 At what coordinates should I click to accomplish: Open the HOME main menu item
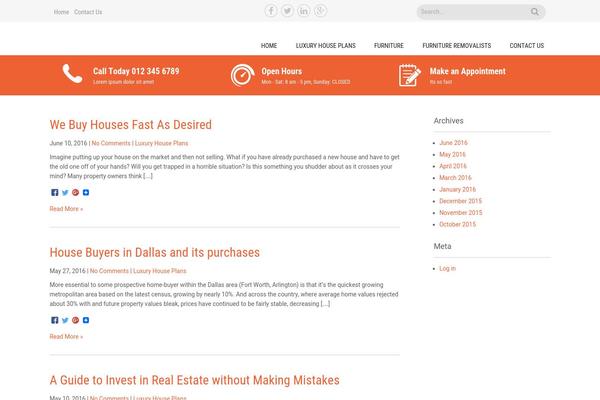(x=269, y=46)
